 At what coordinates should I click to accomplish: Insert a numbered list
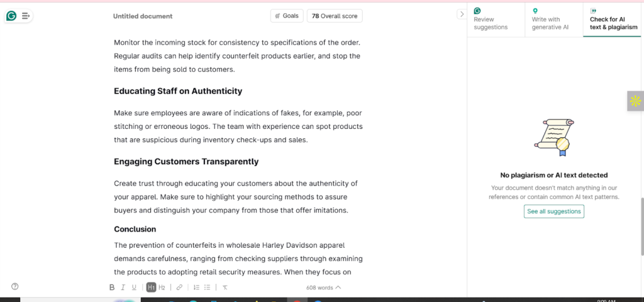[196, 288]
